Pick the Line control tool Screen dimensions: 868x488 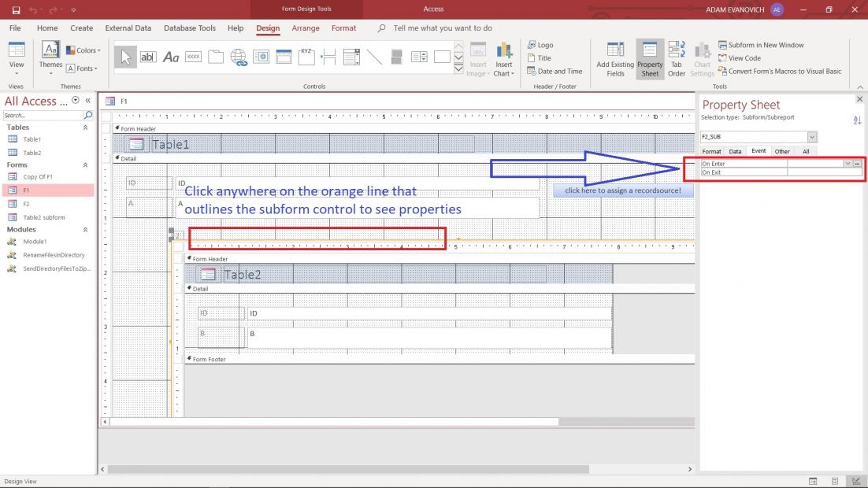pos(374,57)
